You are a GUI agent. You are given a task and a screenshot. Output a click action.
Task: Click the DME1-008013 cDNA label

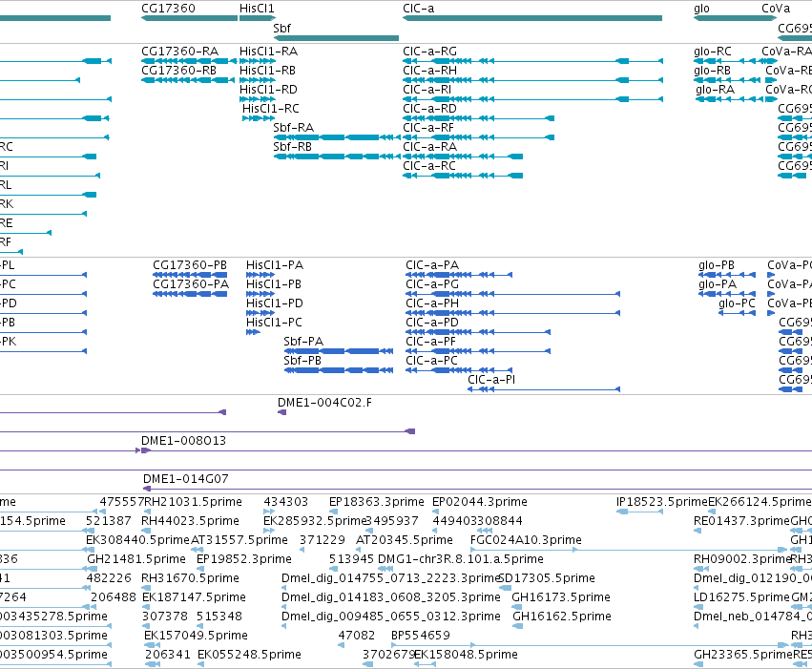[x=184, y=441]
